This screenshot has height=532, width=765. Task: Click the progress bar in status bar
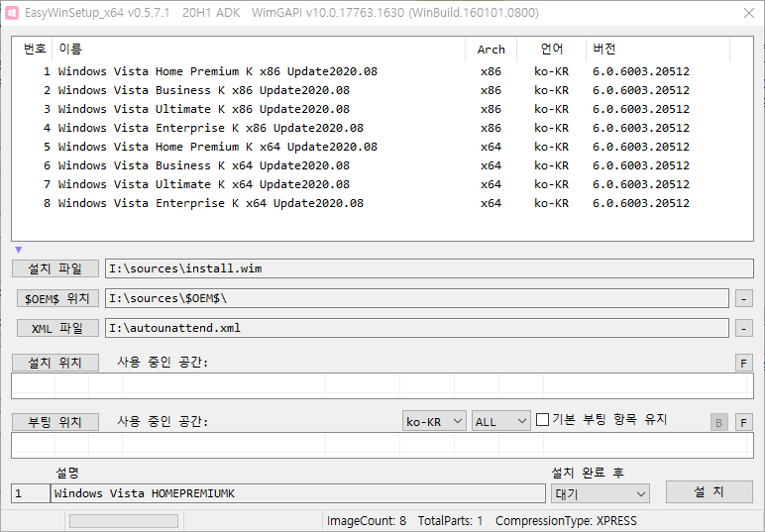point(124,521)
